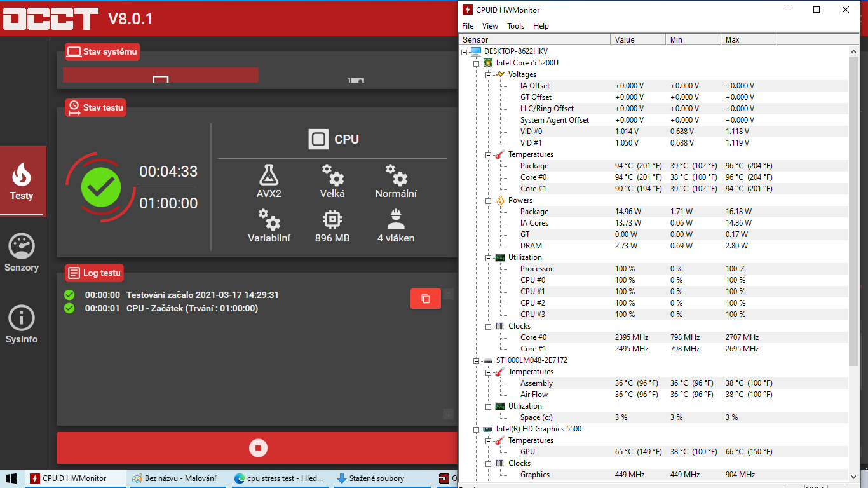This screenshot has width=868, height=488.
Task: Stop the running CPU test
Action: [x=258, y=448]
